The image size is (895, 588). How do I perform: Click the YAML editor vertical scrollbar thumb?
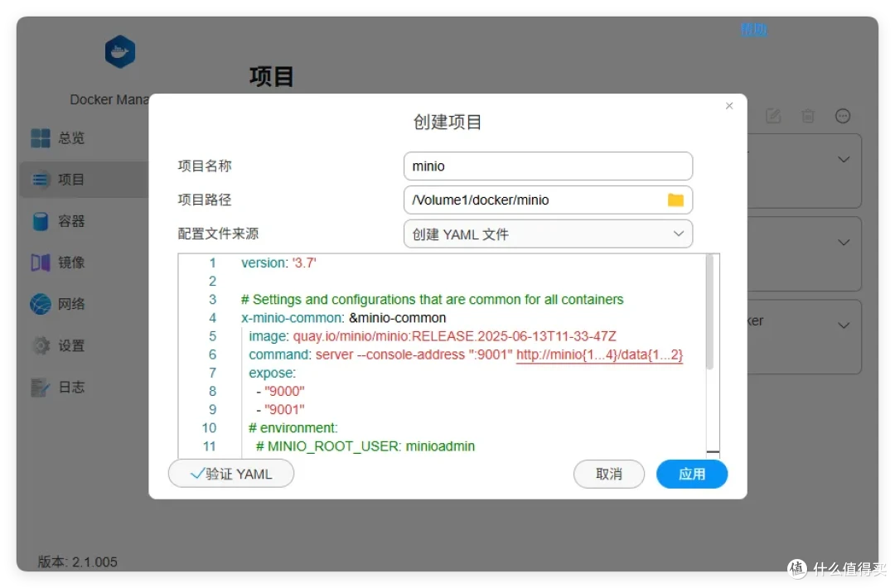(x=710, y=312)
